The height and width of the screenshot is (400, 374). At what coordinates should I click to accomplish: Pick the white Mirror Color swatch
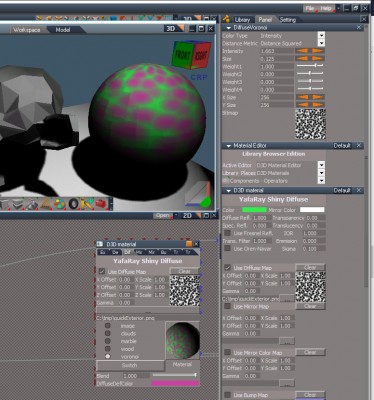(312, 210)
